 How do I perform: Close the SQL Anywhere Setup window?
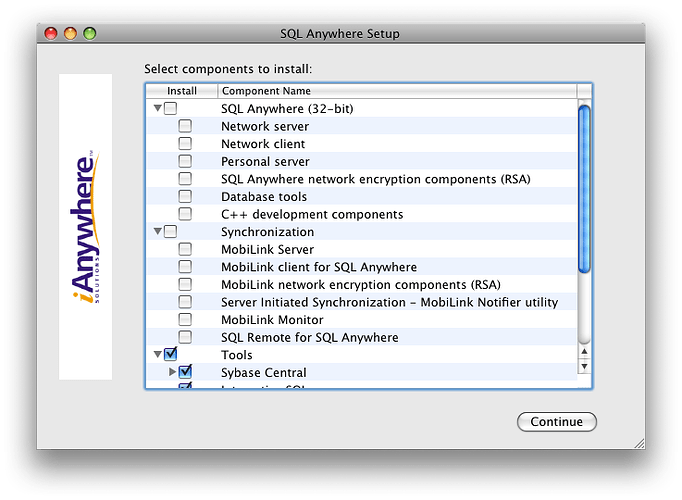(51, 33)
